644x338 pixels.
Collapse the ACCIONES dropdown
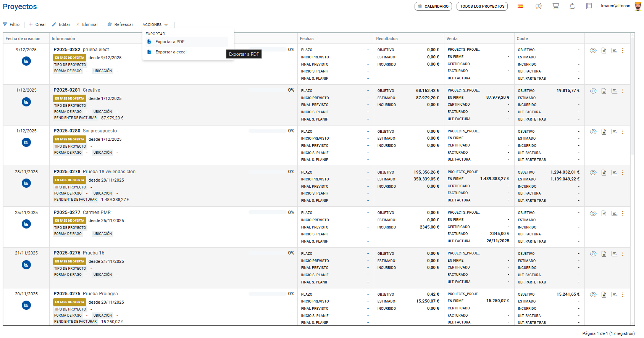pos(155,24)
